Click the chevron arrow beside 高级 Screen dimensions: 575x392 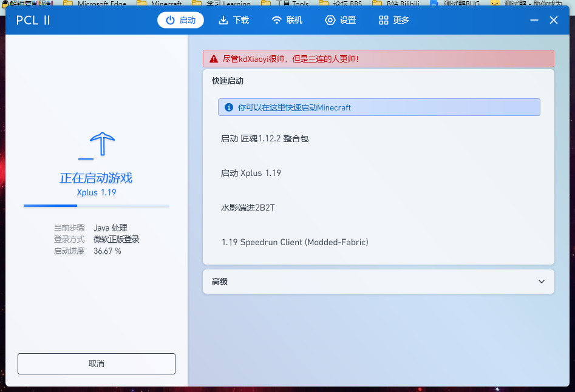pyautogui.click(x=541, y=282)
